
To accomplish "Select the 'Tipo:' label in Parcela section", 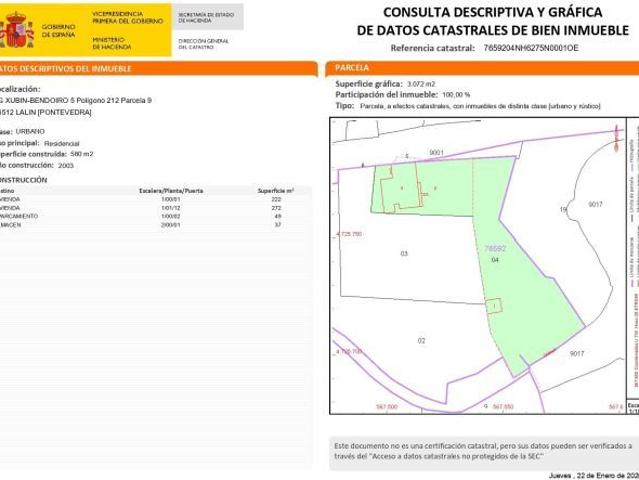I will click(345, 106).
